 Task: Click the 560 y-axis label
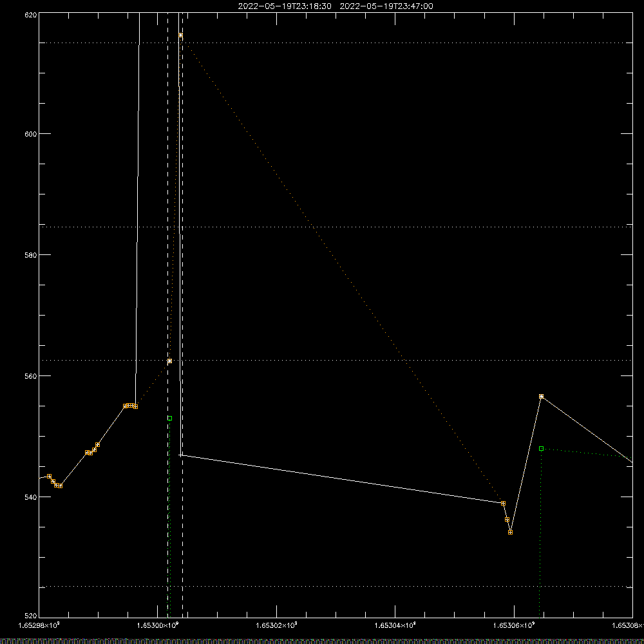click(31, 376)
